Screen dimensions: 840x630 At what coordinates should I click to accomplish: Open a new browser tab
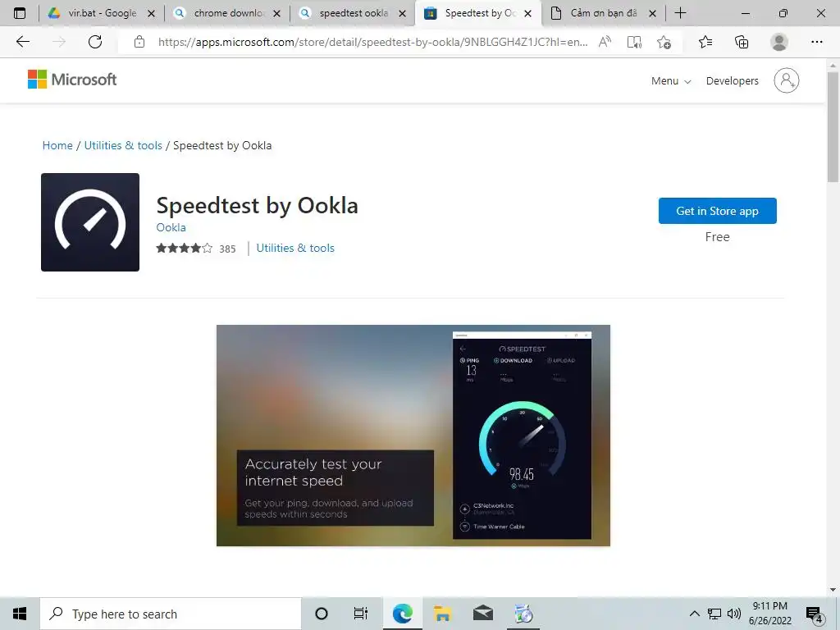tap(680, 13)
